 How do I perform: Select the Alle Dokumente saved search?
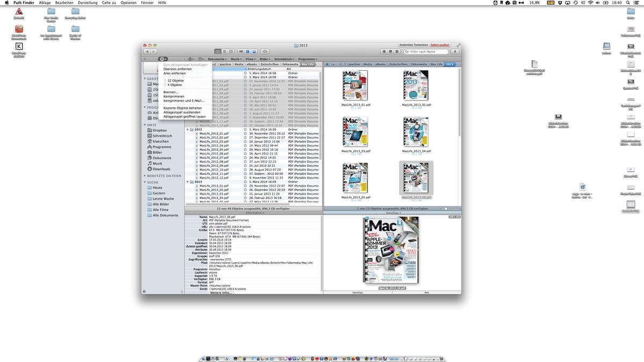(165, 215)
